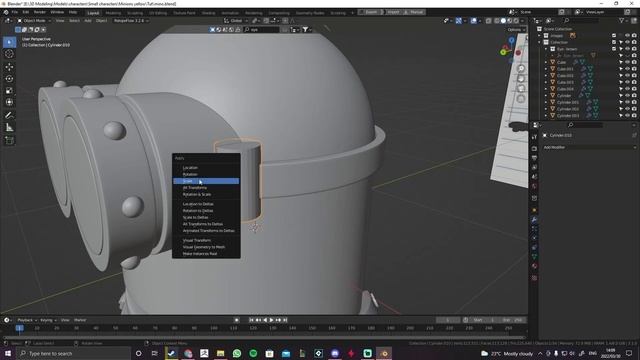Toggle render camera icon for Cube.002
This screenshot has width=640, height=360.
[634, 76]
